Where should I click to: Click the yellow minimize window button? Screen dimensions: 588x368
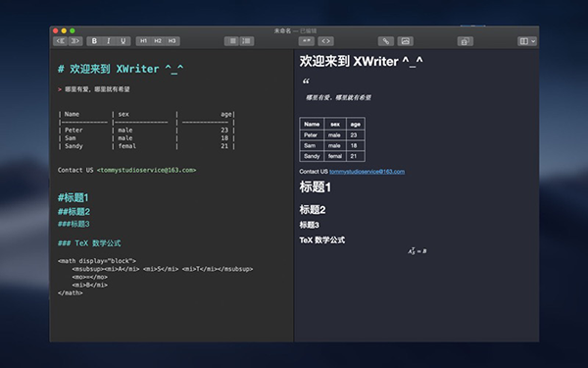tap(64, 30)
